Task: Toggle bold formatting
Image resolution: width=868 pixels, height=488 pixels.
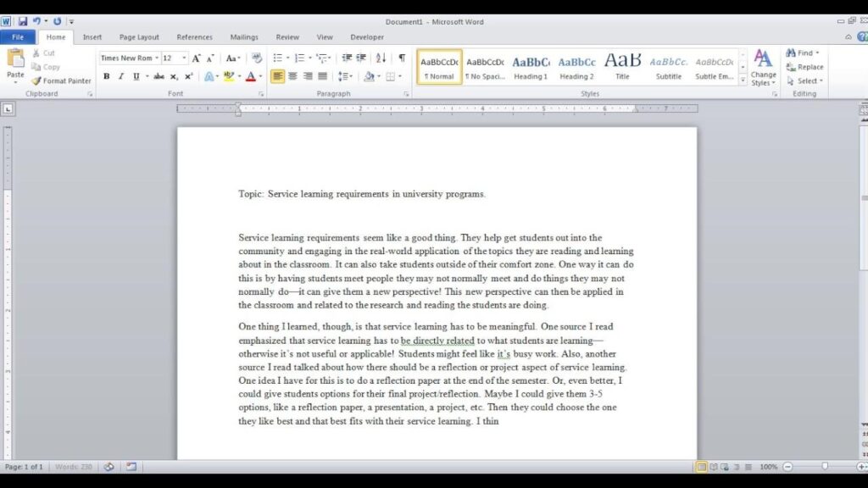Action: tap(107, 76)
